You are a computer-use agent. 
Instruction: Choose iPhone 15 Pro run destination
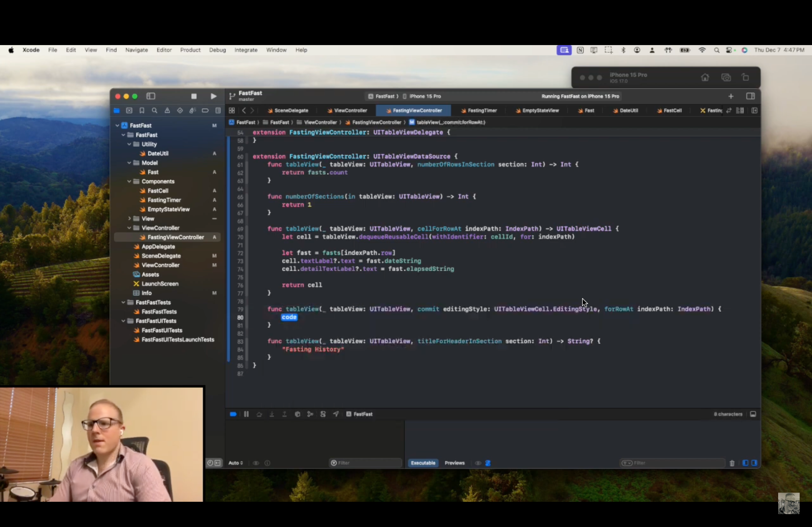(422, 97)
